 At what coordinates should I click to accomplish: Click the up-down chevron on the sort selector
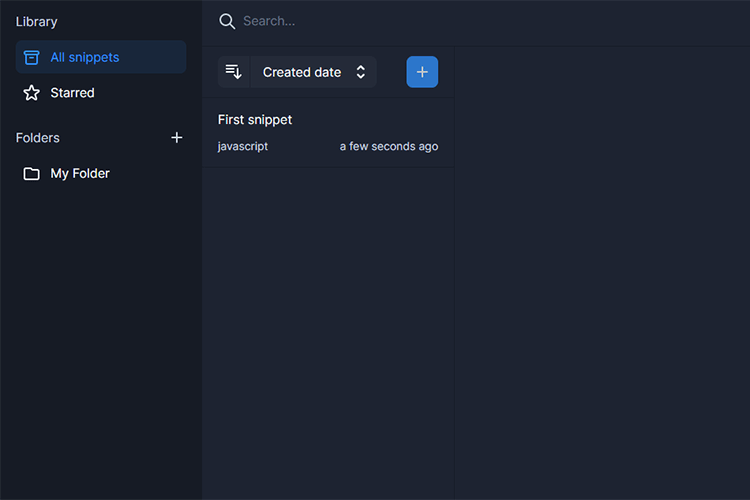(361, 72)
